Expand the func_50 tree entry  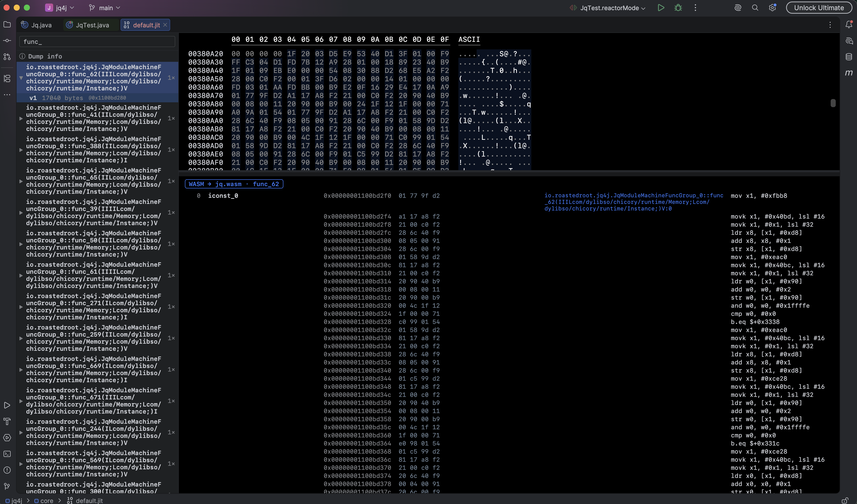[21, 244]
